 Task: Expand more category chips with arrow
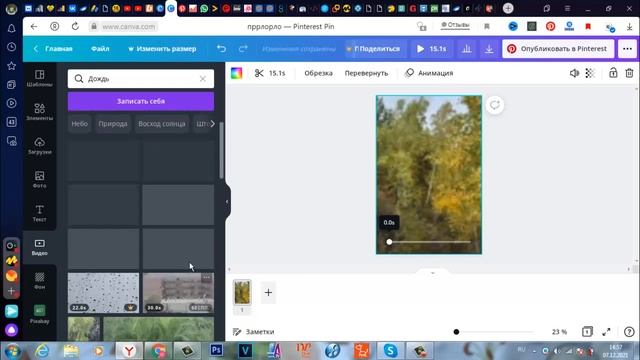(x=212, y=124)
